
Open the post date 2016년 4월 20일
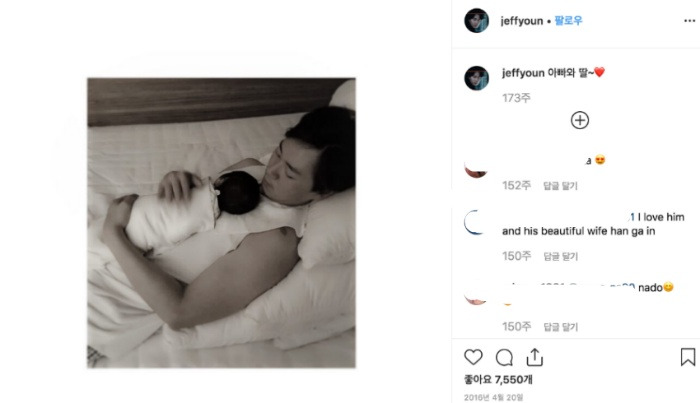coord(493,397)
